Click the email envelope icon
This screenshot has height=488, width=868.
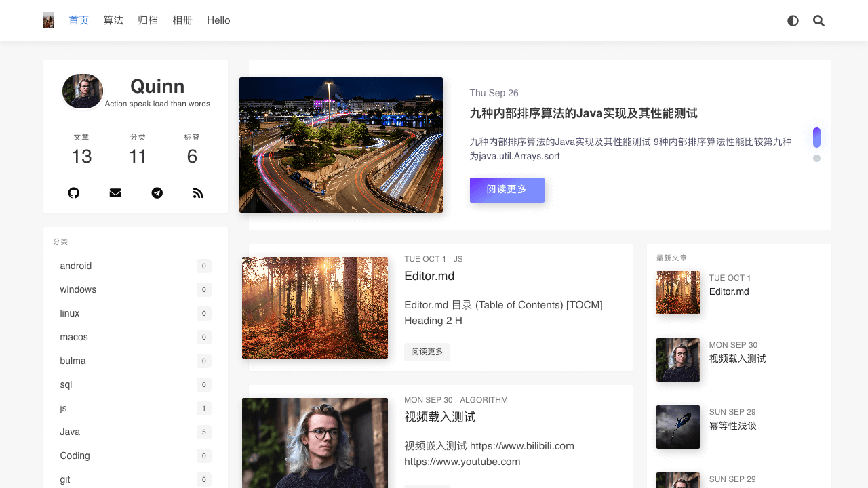[x=115, y=193]
